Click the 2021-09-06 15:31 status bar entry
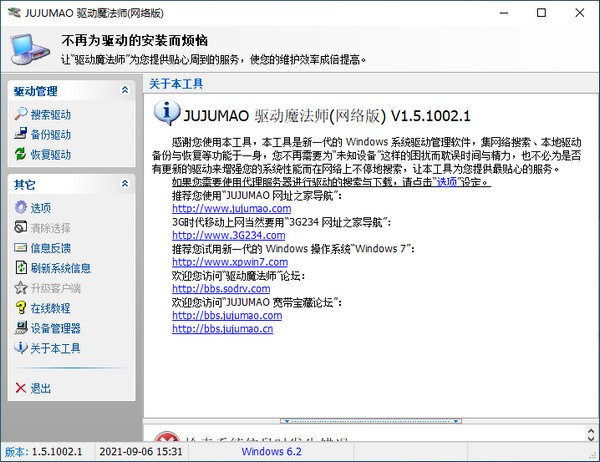 tap(141, 452)
